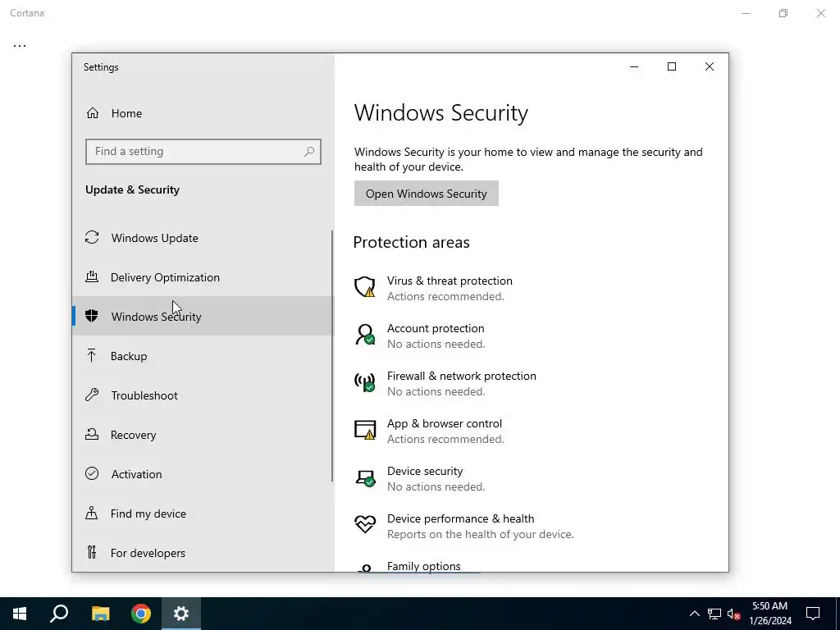Go to Home in Settings
This screenshot has height=630, width=840.
tap(203, 113)
